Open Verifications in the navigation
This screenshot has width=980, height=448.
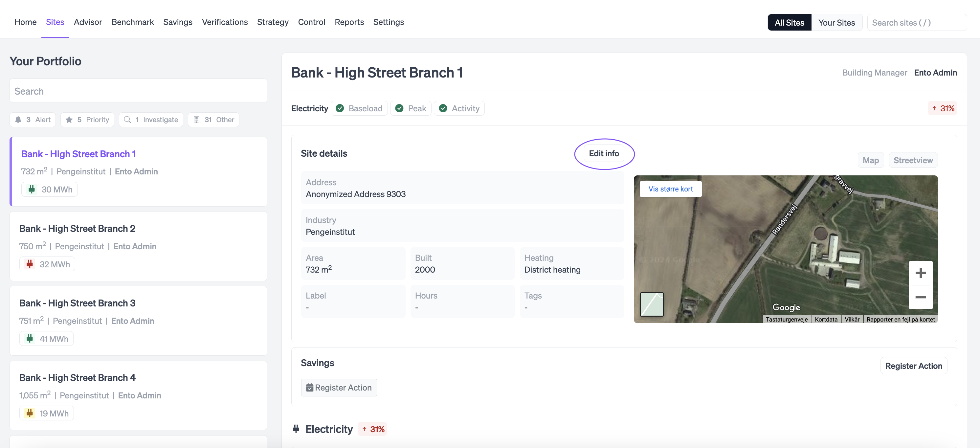coord(225,22)
